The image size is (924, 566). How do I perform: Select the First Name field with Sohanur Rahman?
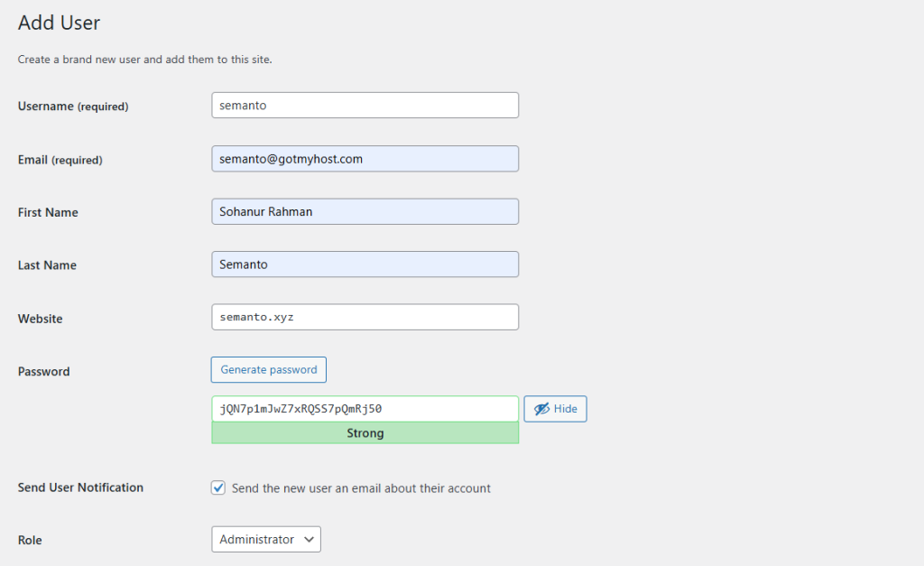point(365,212)
